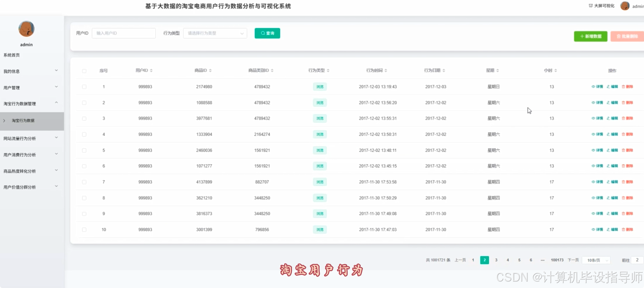Click the 批量删除 batch delete button
This screenshot has width=644, height=288.
[x=627, y=36]
